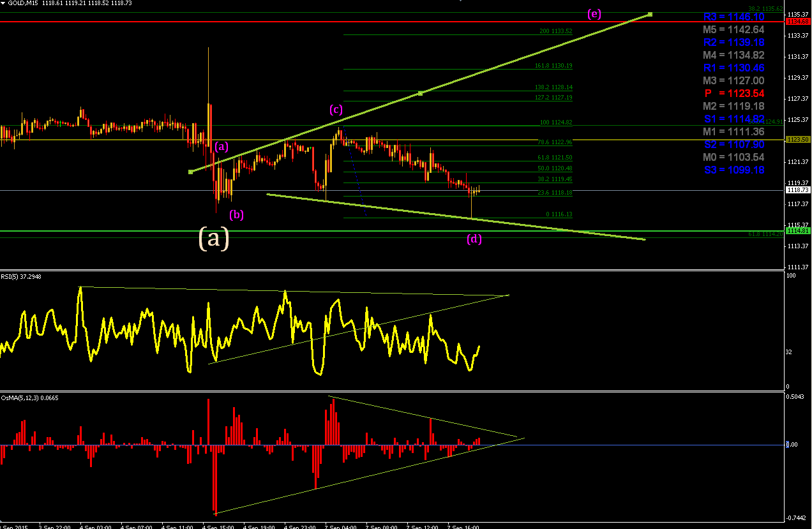Click the R1 = 1130.46 pivot label
The image size is (812, 529).
pyautogui.click(x=732, y=68)
